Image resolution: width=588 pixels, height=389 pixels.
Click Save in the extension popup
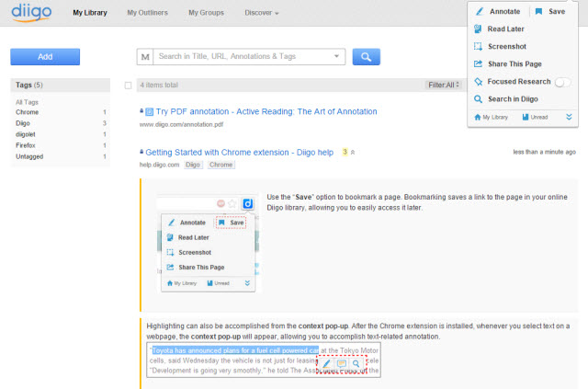(x=550, y=12)
